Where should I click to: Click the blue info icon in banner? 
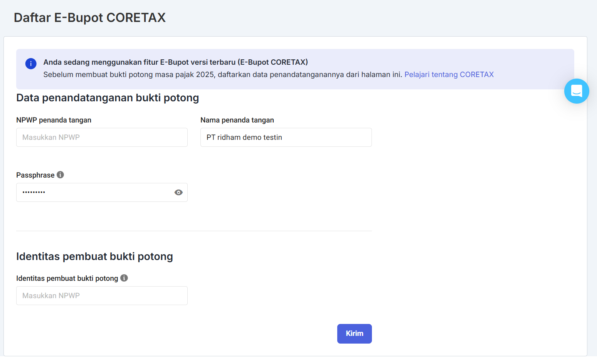31,64
